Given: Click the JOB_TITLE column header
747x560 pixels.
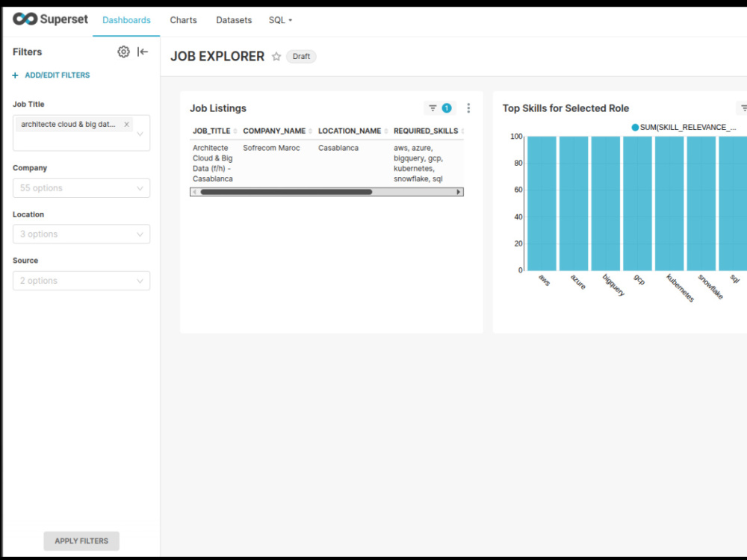Looking at the screenshot, I should pos(211,131).
